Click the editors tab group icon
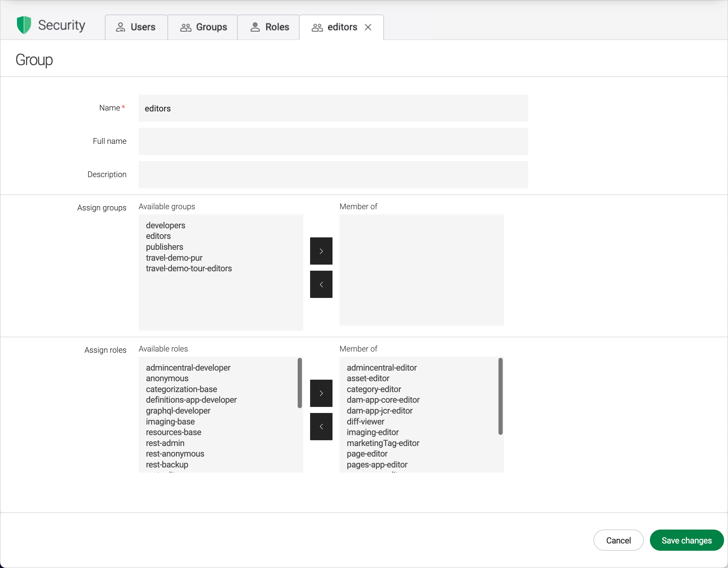The height and width of the screenshot is (568, 728). [x=317, y=27]
